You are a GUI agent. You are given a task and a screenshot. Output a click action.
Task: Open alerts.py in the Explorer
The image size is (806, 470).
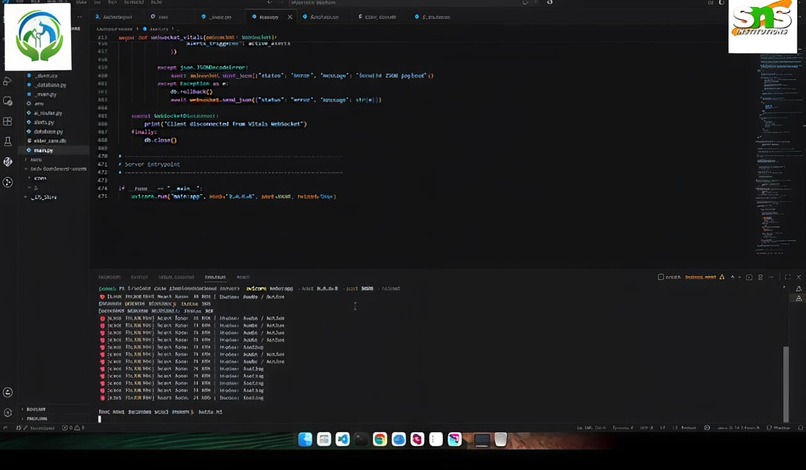(44, 122)
